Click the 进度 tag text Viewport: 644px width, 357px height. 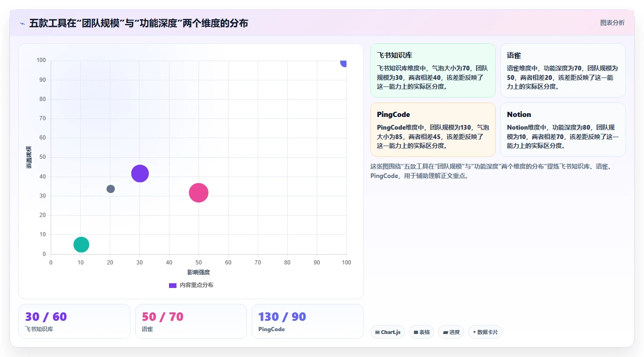[454, 332]
